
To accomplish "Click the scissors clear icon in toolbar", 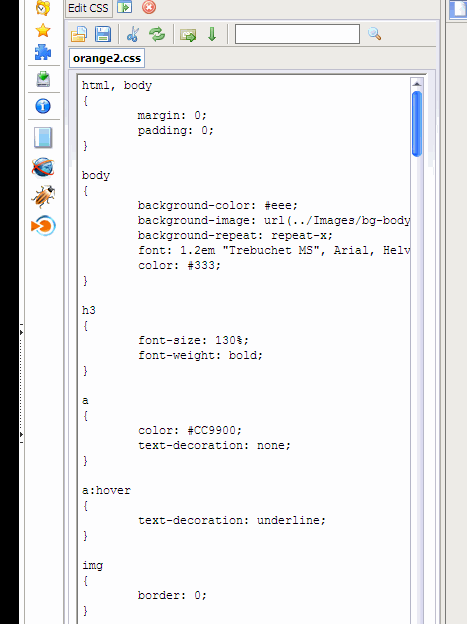I will (133, 34).
